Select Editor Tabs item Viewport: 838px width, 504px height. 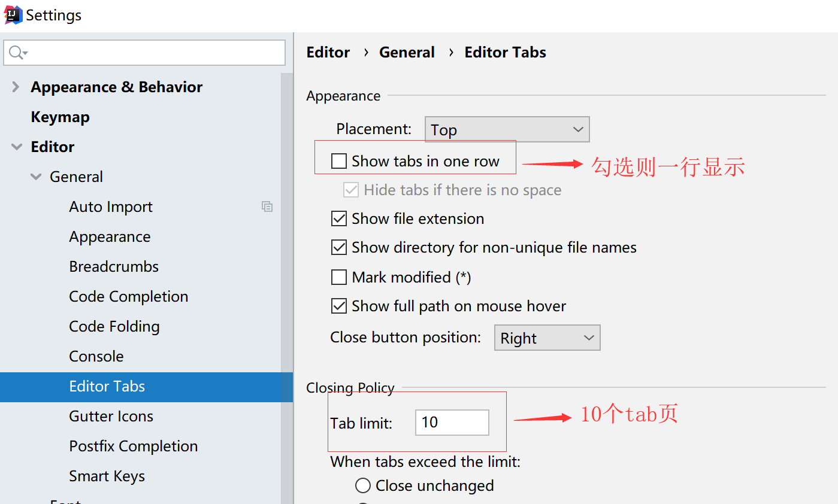pos(146,387)
